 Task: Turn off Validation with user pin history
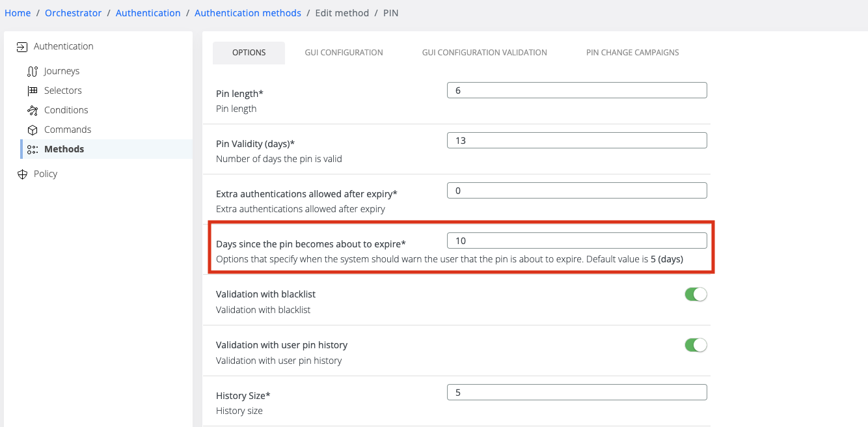(x=696, y=344)
